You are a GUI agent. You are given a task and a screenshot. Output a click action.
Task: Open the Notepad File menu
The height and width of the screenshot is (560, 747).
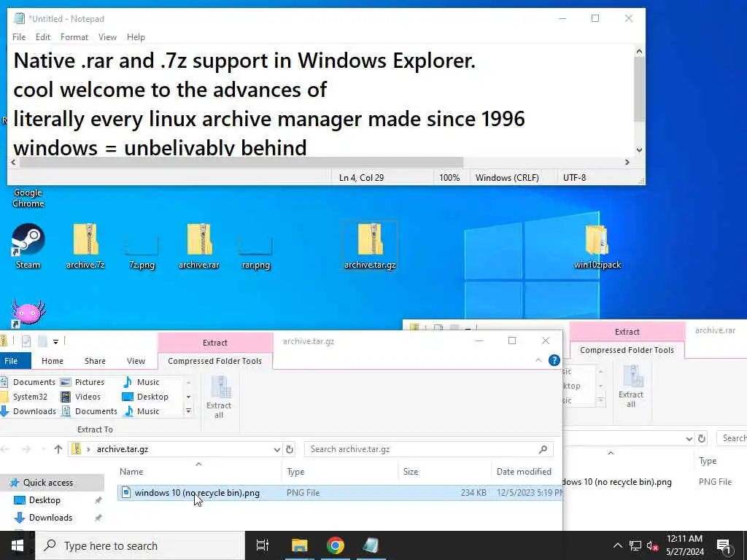pos(19,37)
